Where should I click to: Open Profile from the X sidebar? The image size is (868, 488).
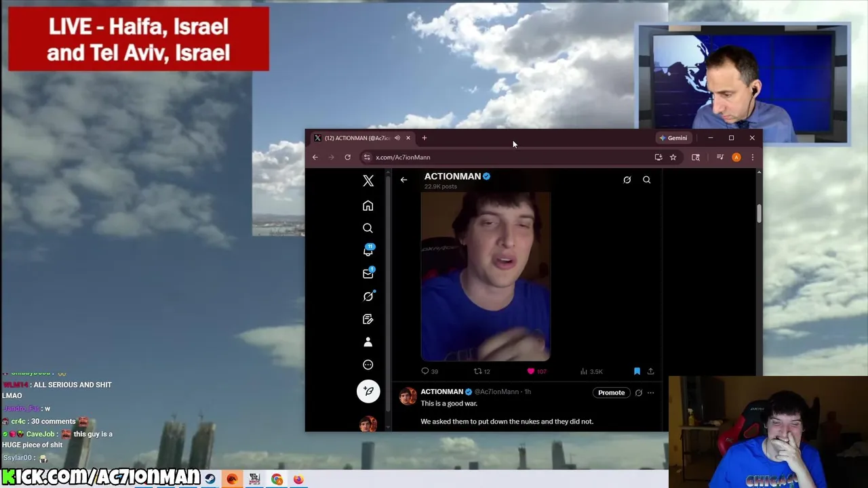pyautogui.click(x=368, y=342)
